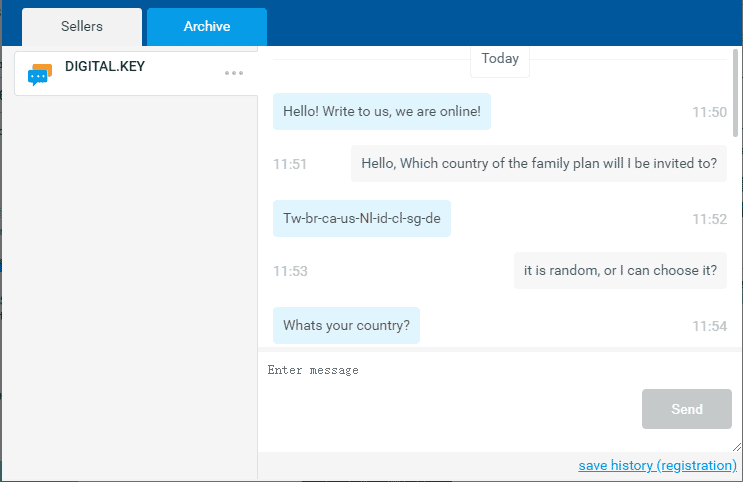Switch to the Sellers tab

click(82, 27)
